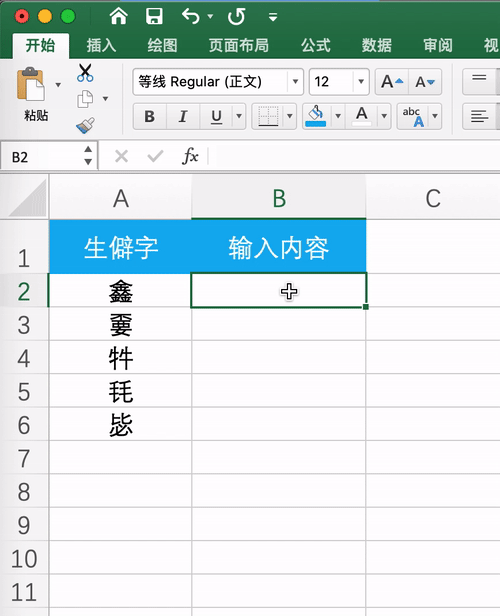Image resolution: width=500 pixels, height=616 pixels.
Task: Open the 绘图 ribbon tab
Action: pyautogui.click(x=162, y=46)
